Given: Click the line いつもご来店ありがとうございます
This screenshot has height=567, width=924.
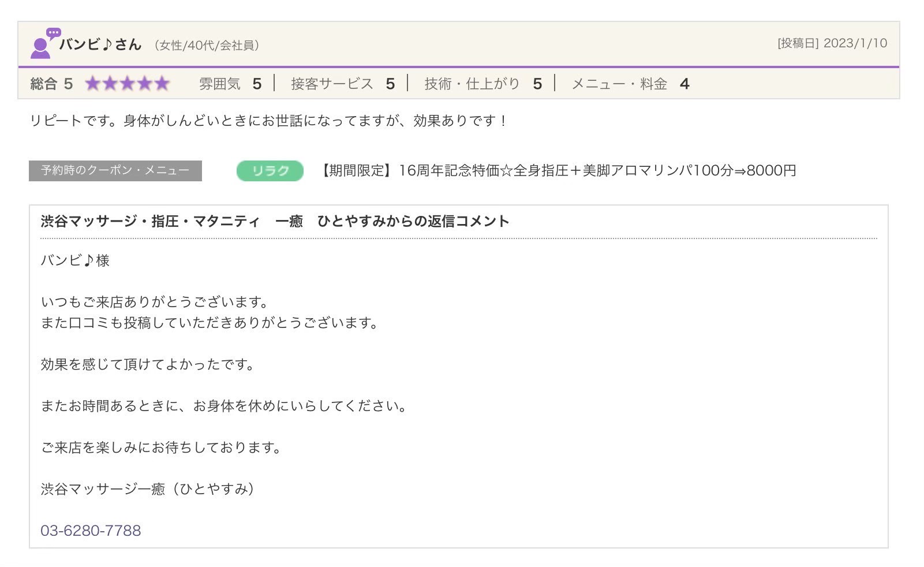Looking at the screenshot, I should [x=155, y=302].
